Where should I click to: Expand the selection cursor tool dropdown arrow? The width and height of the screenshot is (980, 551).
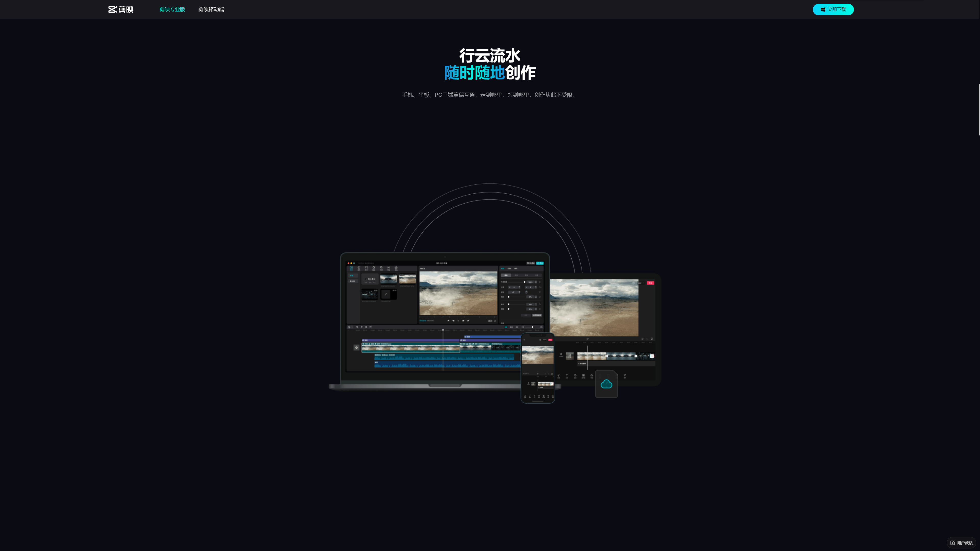pyautogui.click(x=352, y=327)
